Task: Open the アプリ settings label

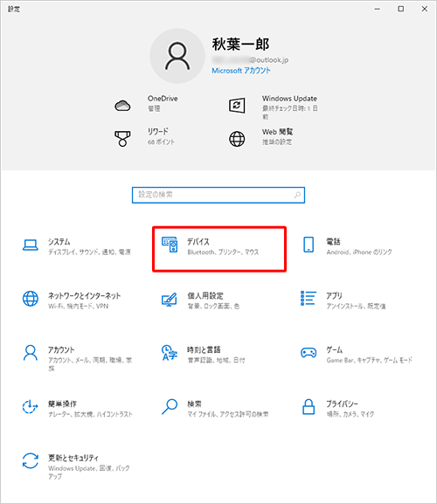Action: tap(335, 296)
